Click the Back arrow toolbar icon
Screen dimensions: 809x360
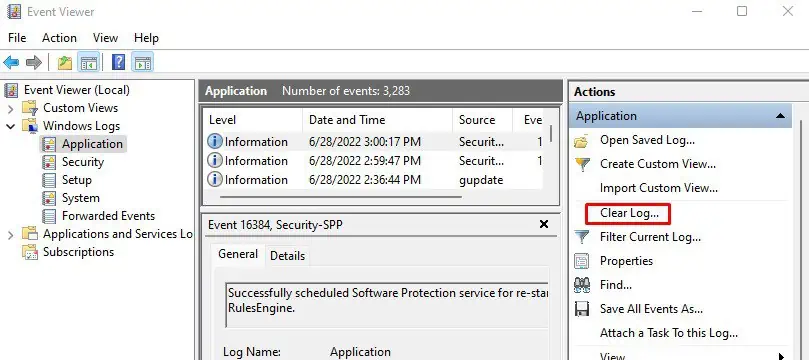[x=11, y=63]
